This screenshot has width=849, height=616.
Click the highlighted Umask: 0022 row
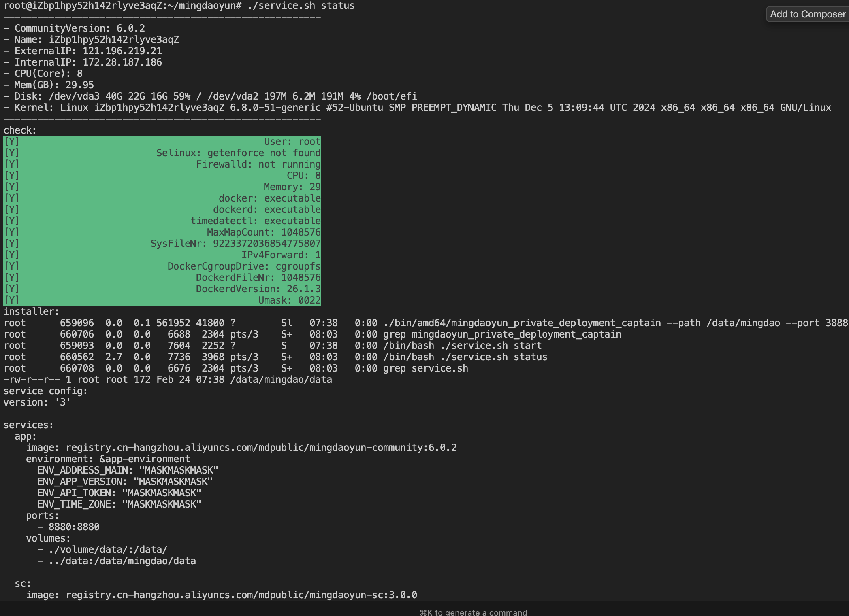click(289, 300)
